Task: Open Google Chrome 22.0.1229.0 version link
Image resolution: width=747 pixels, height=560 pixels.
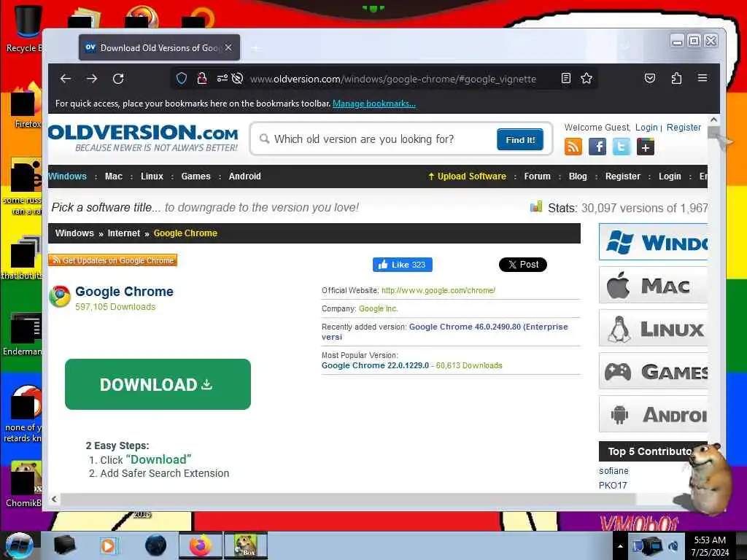Action: pos(376,365)
